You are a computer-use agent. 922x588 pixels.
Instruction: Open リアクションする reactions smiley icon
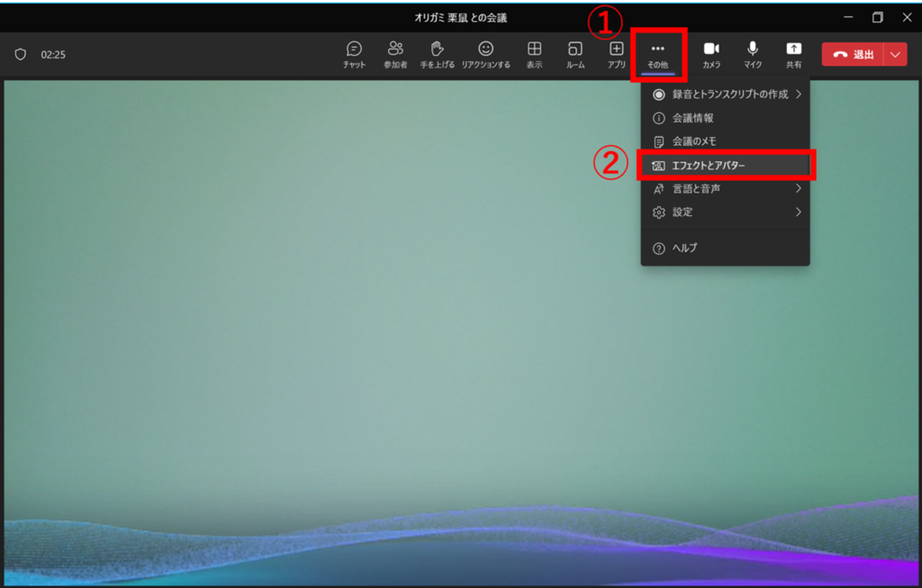485,53
